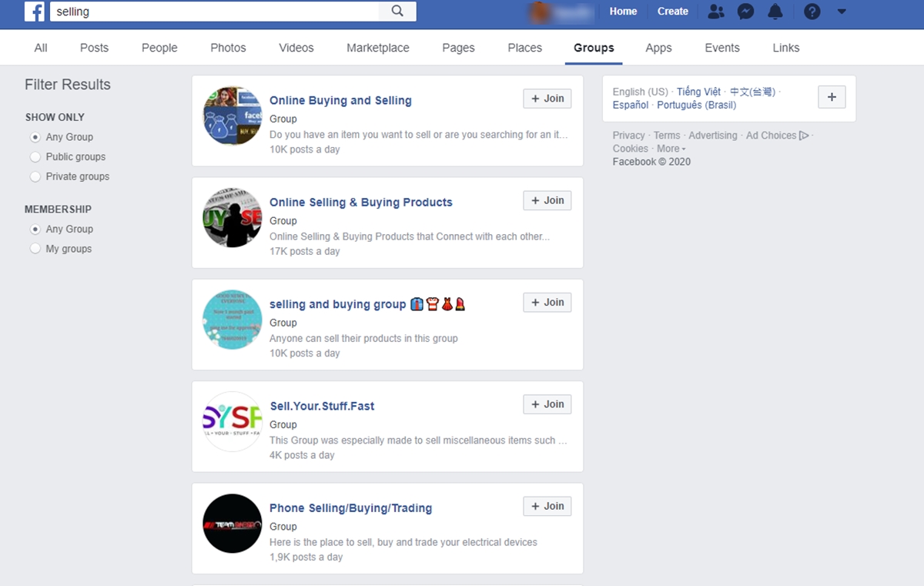Open the Friend Requests icon
The image size is (924, 586).
[x=716, y=12]
